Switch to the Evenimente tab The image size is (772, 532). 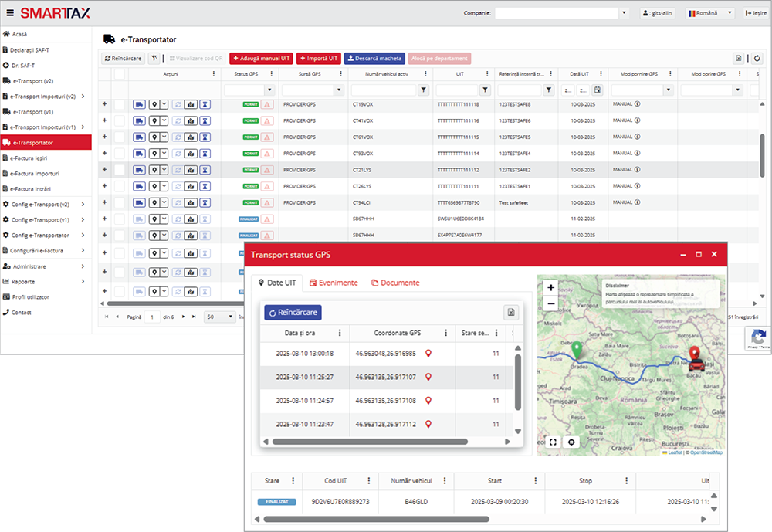pyautogui.click(x=334, y=283)
